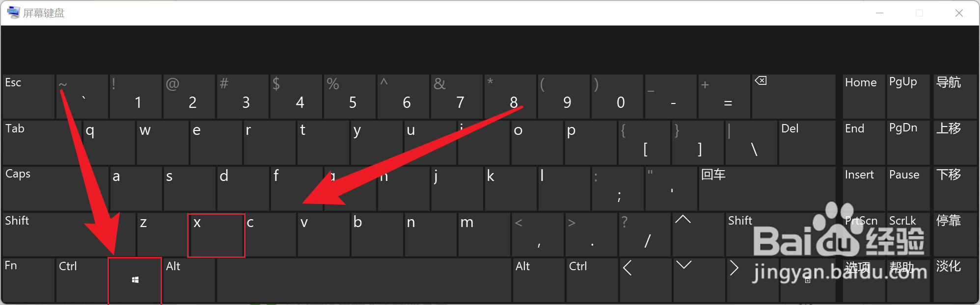The width and height of the screenshot is (980, 305).
Task: Click the On-Screen Keyboard title icon
Action: point(13,13)
